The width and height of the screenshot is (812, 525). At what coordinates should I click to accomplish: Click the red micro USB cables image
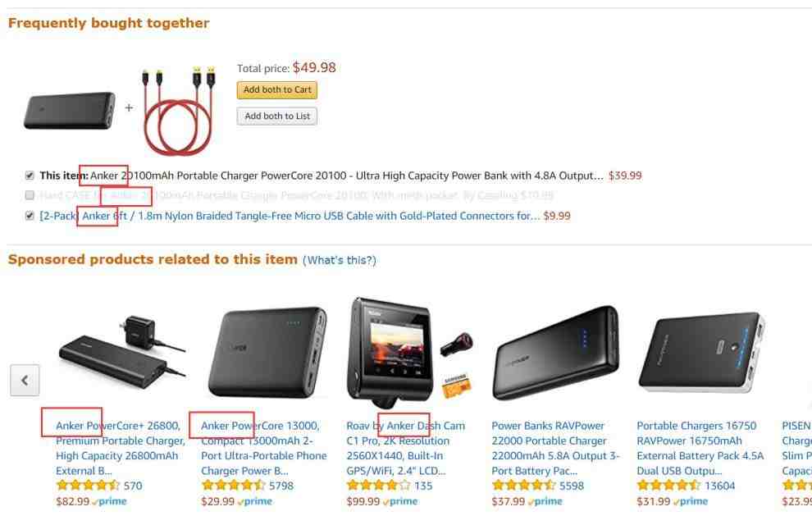(179, 110)
